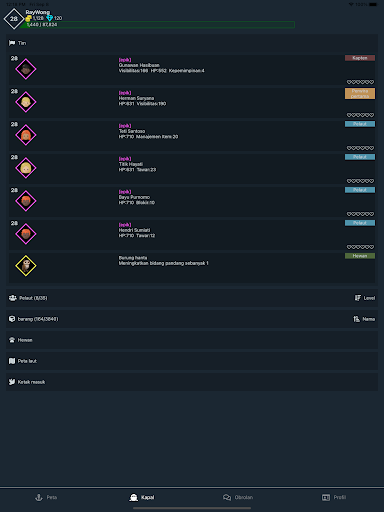Open the Profil tab
The width and height of the screenshot is (384, 512).
(x=334, y=497)
